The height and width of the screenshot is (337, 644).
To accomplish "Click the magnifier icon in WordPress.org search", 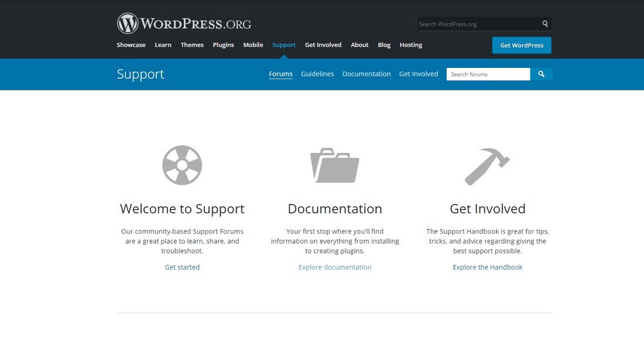I will (545, 24).
